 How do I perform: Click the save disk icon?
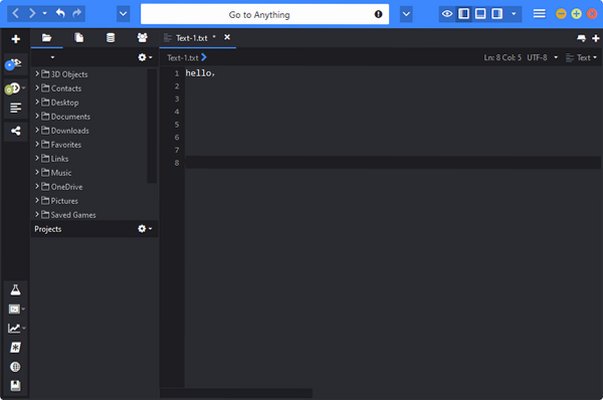tap(15, 386)
